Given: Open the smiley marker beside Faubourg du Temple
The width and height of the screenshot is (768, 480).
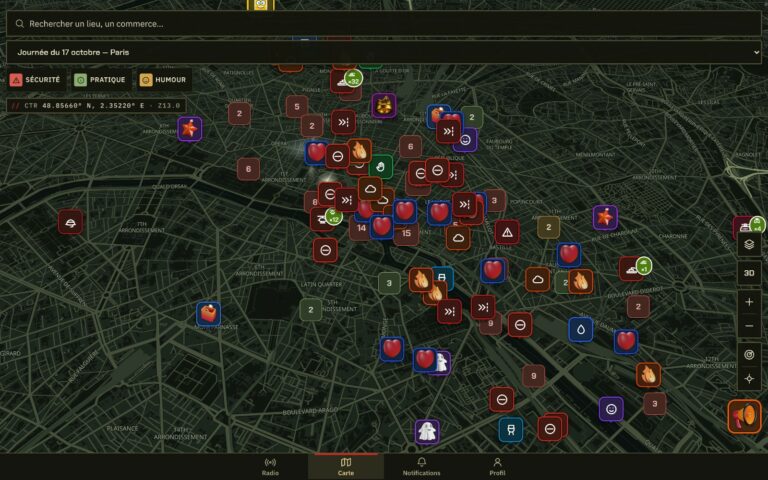Looking at the screenshot, I should (466, 140).
